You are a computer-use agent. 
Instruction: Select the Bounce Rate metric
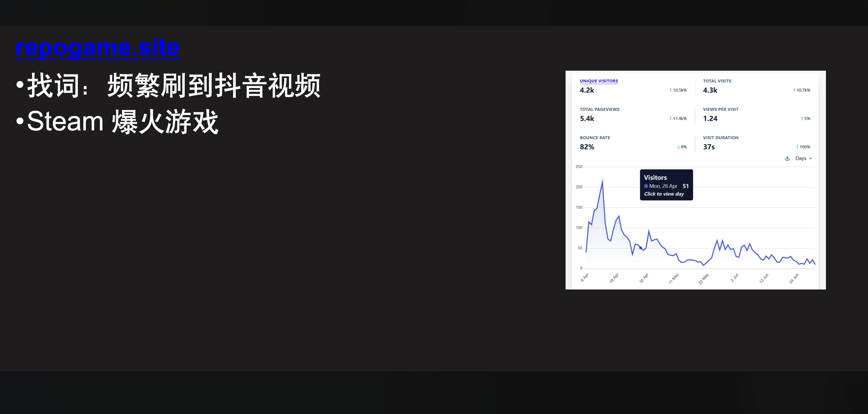tap(595, 137)
